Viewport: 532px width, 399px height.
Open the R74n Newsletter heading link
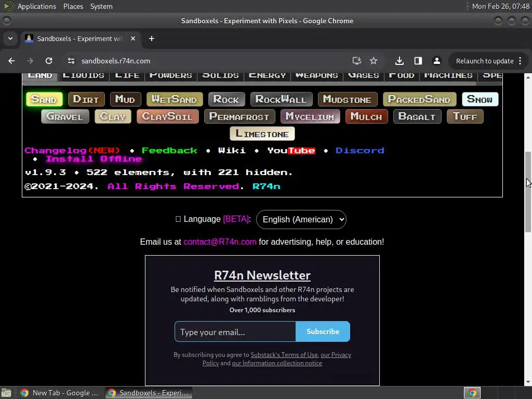point(262,275)
